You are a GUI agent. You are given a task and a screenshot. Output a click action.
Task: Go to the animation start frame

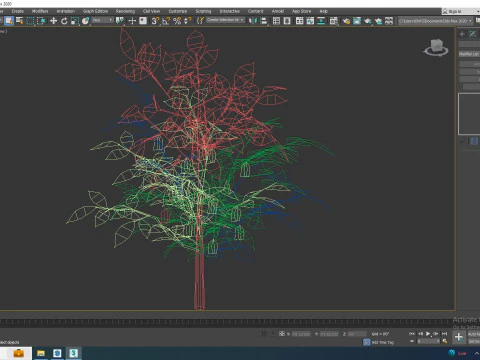coord(412,334)
